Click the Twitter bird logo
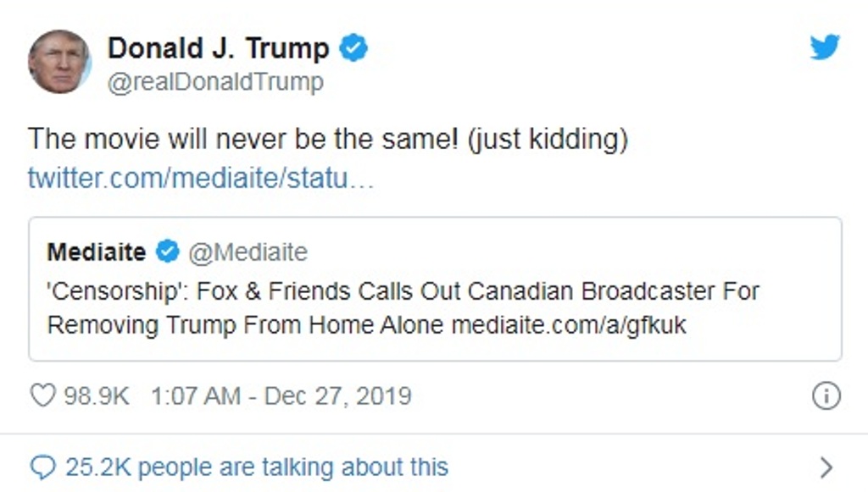 (x=824, y=47)
